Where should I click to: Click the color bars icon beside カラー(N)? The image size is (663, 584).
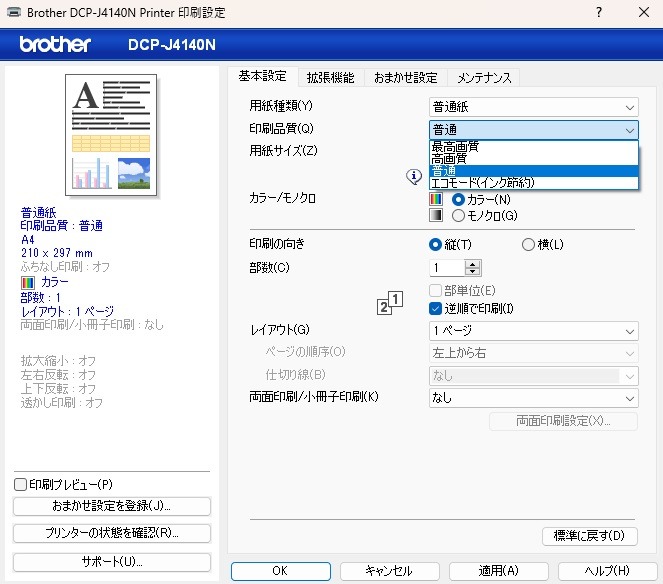coord(436,199)
